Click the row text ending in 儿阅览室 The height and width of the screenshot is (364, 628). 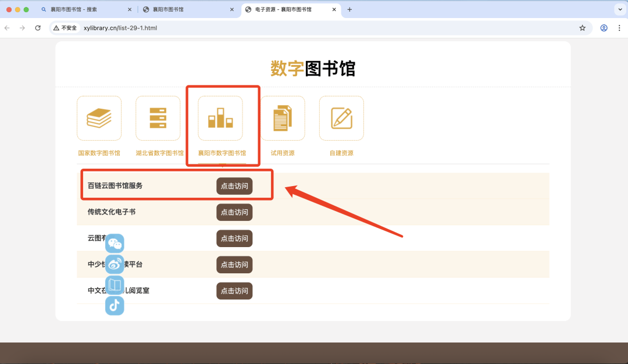pyautogui.click(x=119, y=291)
